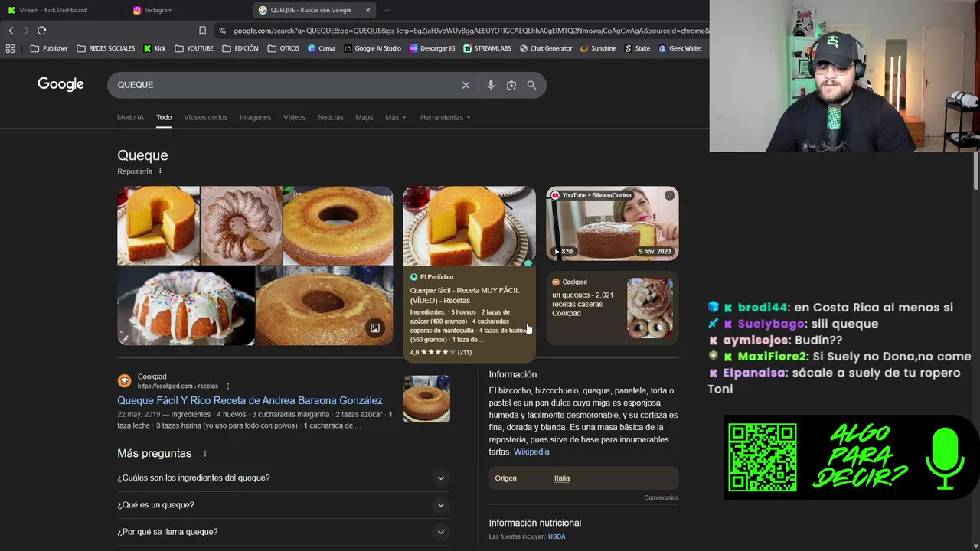This screenshot has width=980, height=551.
Task: Open the YOUTUBE bookmark folder
Action: point(194,48)
